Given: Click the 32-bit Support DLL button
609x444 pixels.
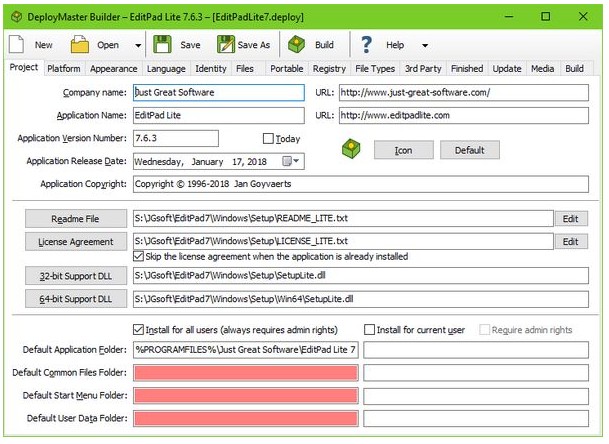Looking at the screenshot, I should tap(76, 276).
